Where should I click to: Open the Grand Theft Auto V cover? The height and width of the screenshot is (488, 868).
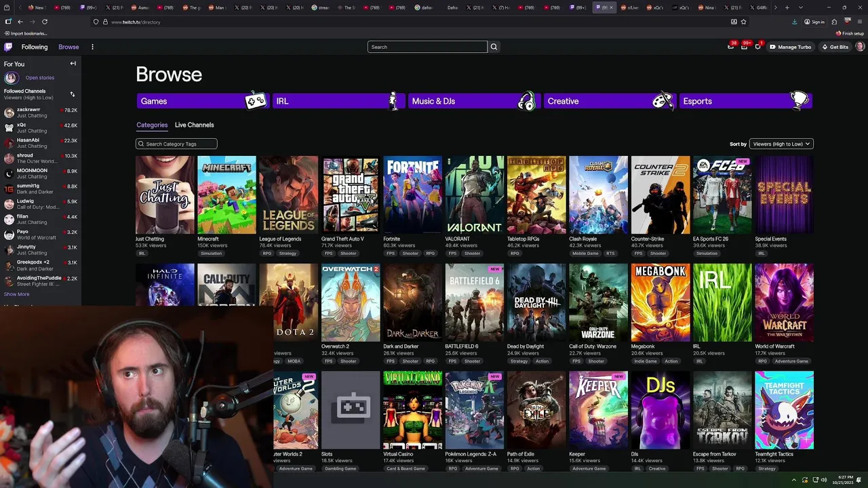click(x=351, y=195)
